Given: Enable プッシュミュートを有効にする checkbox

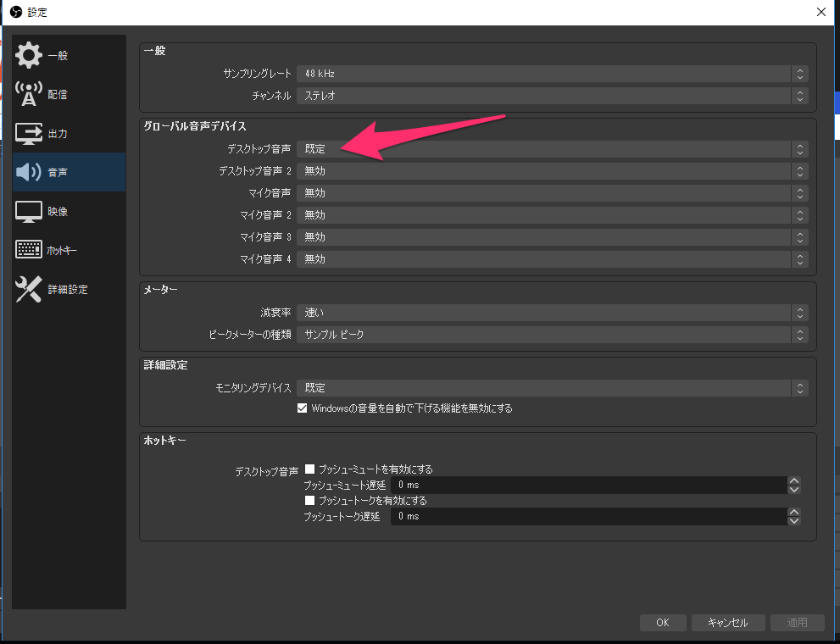Looking at the screenshot, I should [309, 469].
